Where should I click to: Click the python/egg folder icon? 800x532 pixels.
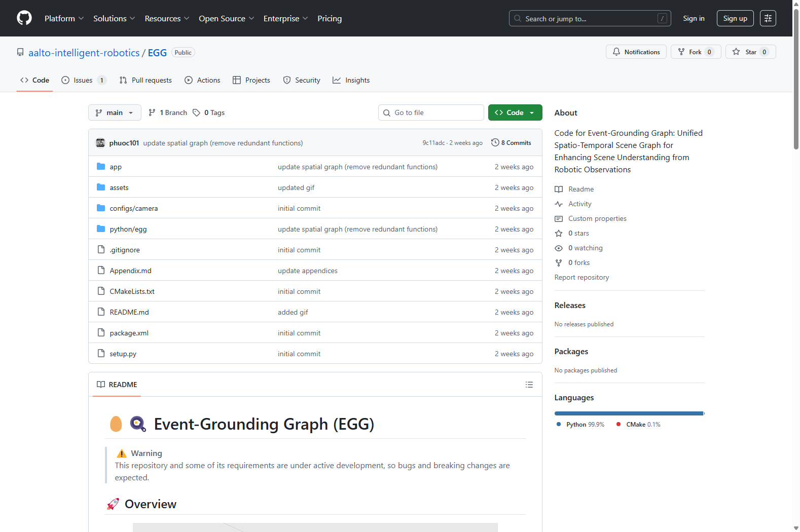coord(101,229)
